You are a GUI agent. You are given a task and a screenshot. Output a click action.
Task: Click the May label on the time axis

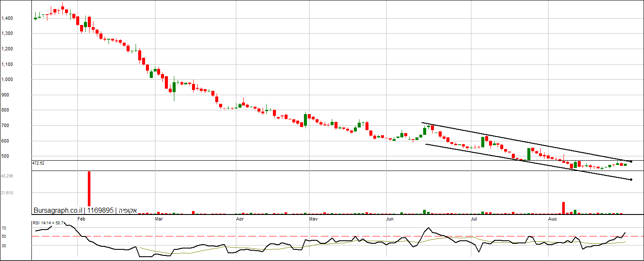tap(313, 219)
